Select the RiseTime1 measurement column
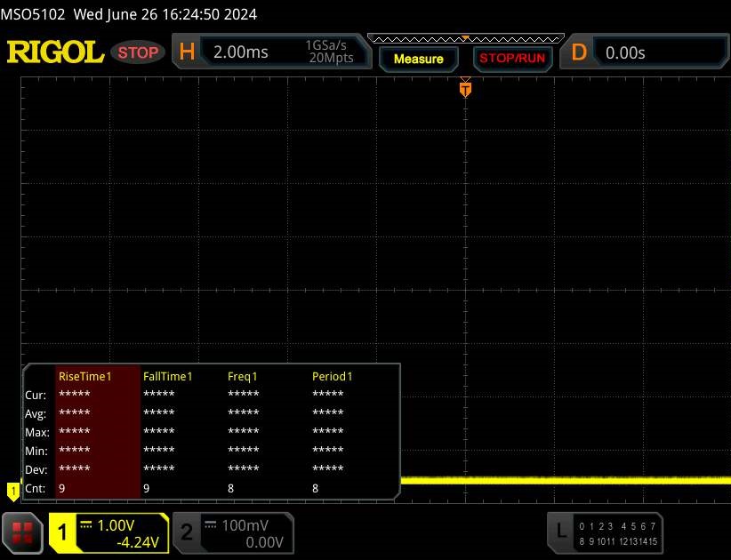731x560 pixels. point(85,376)
